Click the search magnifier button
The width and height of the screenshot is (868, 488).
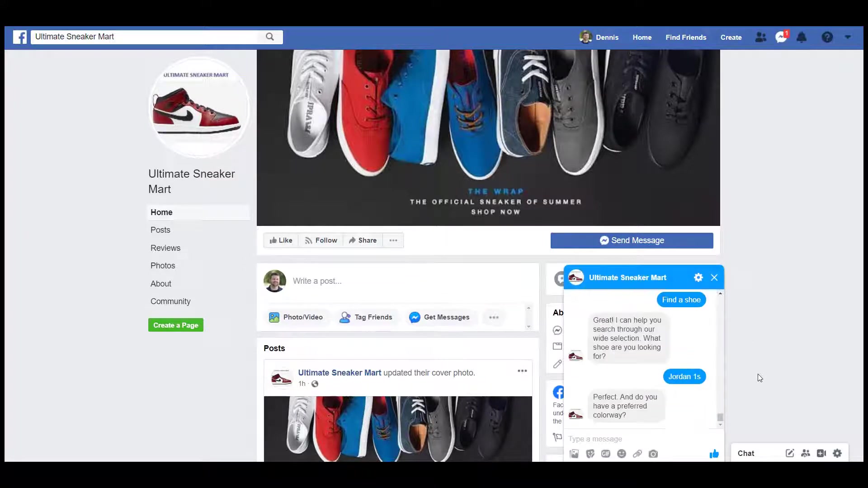(270, 37)
